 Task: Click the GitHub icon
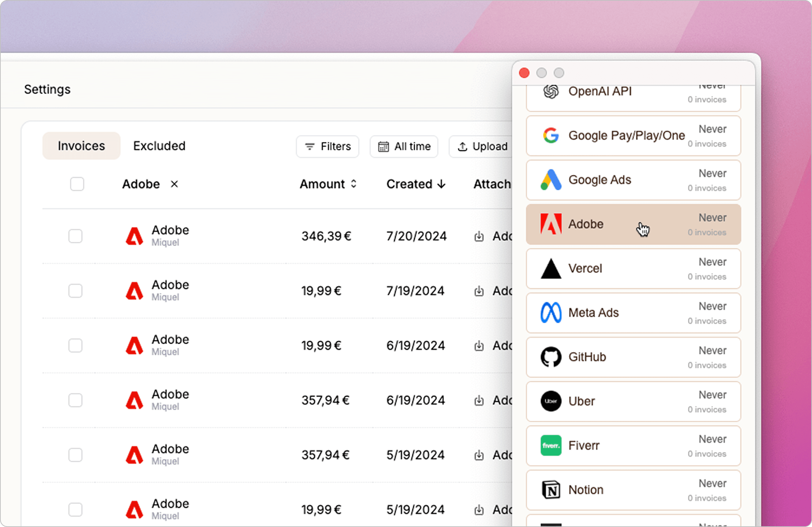point(550,357)
